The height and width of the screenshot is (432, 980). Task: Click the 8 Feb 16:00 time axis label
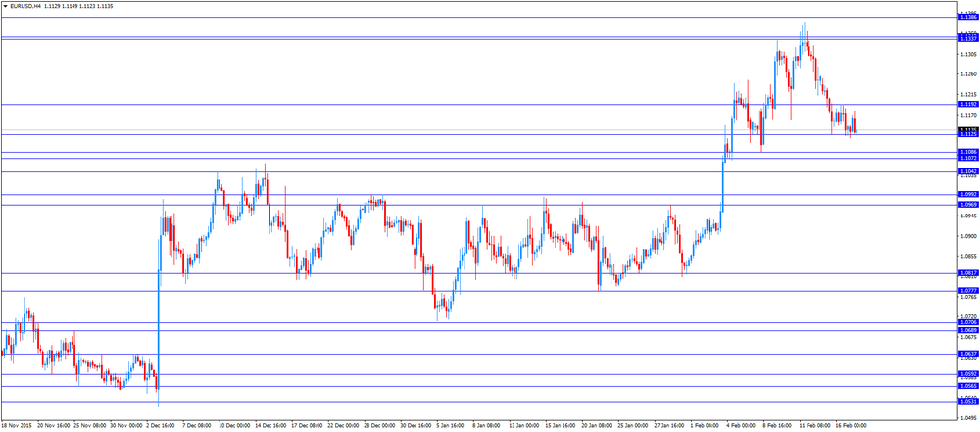[776, 426]
